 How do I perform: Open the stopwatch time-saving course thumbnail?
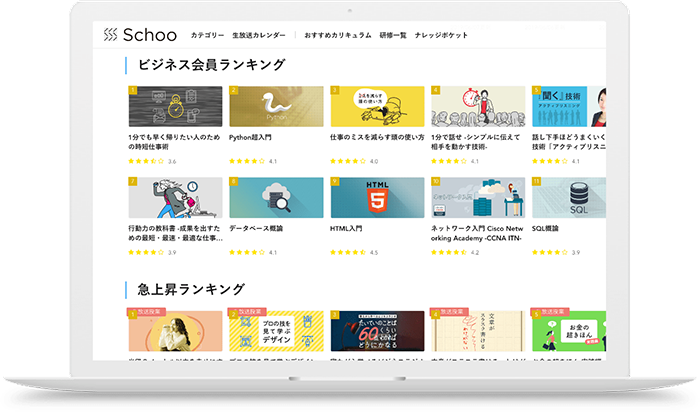coord(175,106)
